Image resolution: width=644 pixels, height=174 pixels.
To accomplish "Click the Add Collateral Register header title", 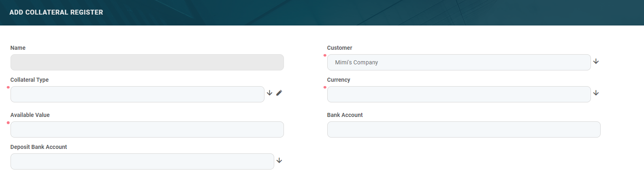I will (x=56, y=13).
